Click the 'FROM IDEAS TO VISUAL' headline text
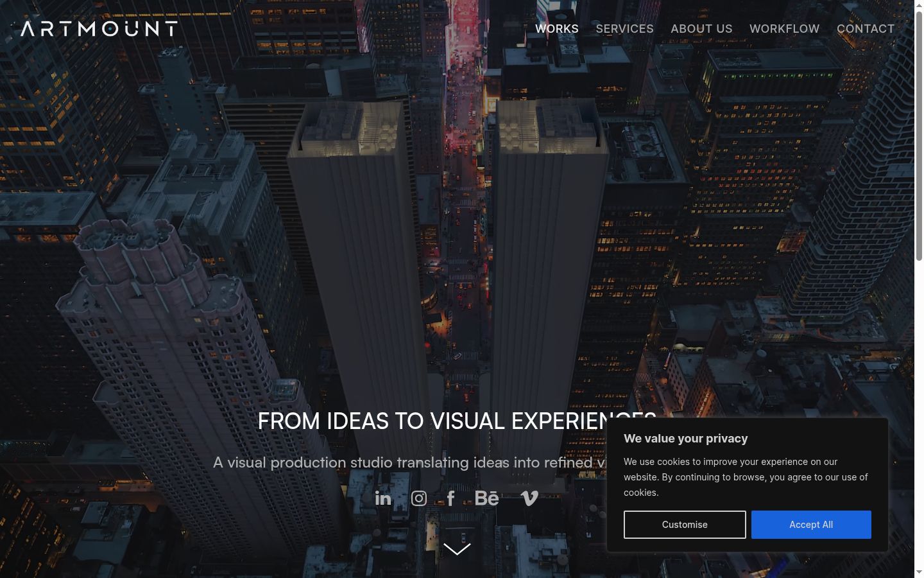This screenshot has height=578, width=924. pos(381,421)
